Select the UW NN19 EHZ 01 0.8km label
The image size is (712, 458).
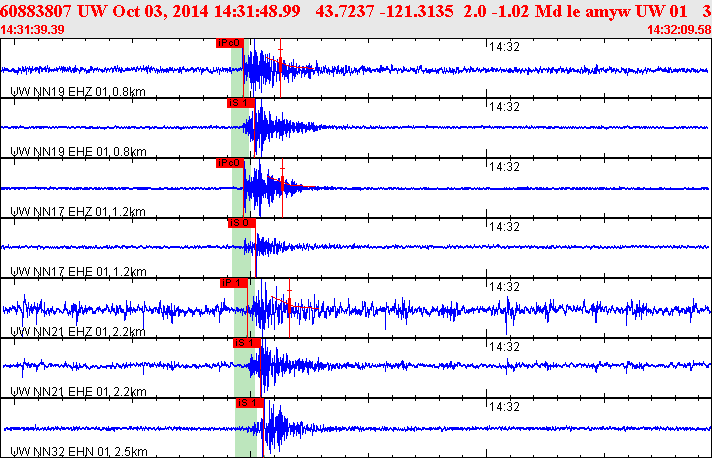pos(78,92)
